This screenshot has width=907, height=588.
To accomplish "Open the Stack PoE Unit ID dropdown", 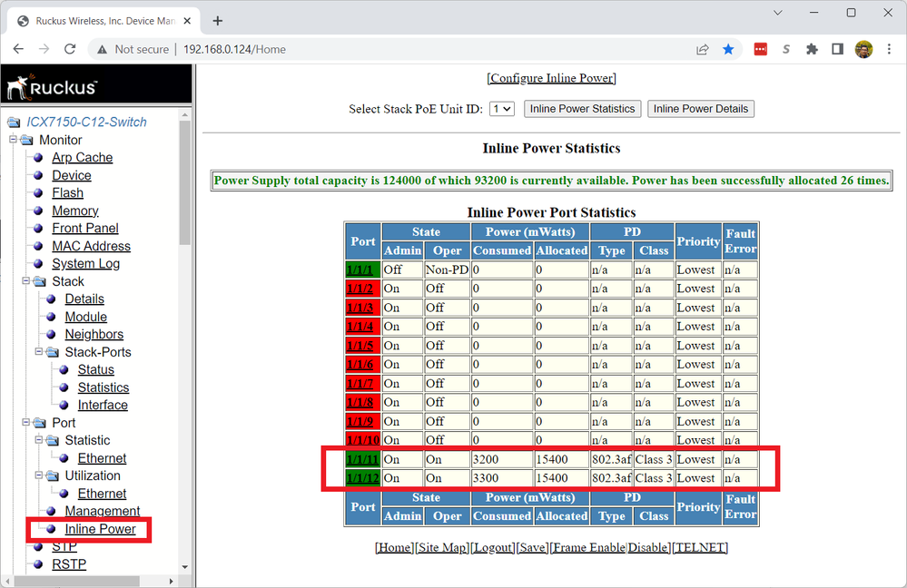I will [501, 109].
